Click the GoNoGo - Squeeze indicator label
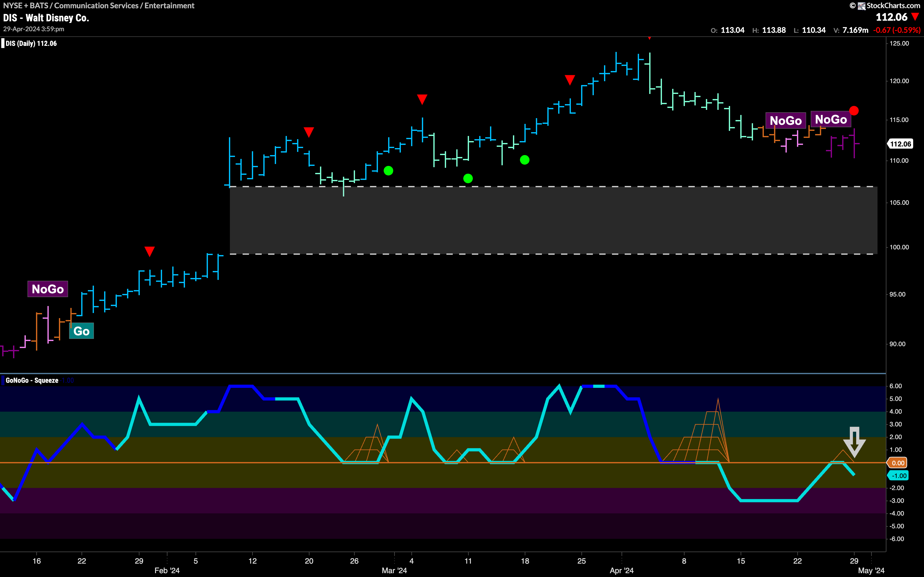This screenshot has height=577, width=924. pyautogui.click(x=32, y=381)
